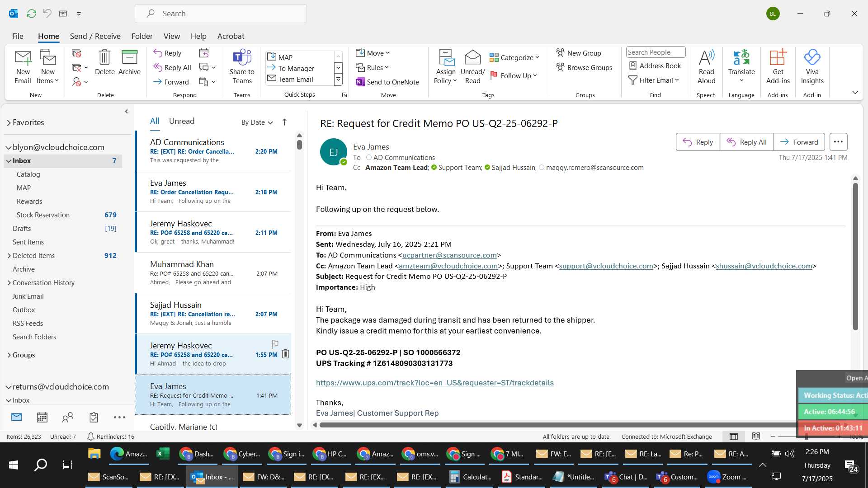This screenshot has height=488, width=868.
Task: Open Follow Up dropdown
Action: click(514, 75)
